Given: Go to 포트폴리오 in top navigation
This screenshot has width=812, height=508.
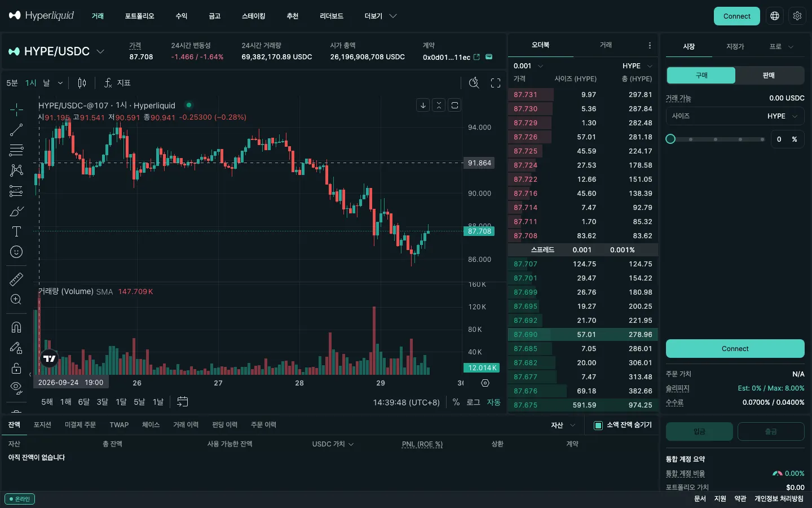Looking at the screenshot, I should click(x=139, y=16).
